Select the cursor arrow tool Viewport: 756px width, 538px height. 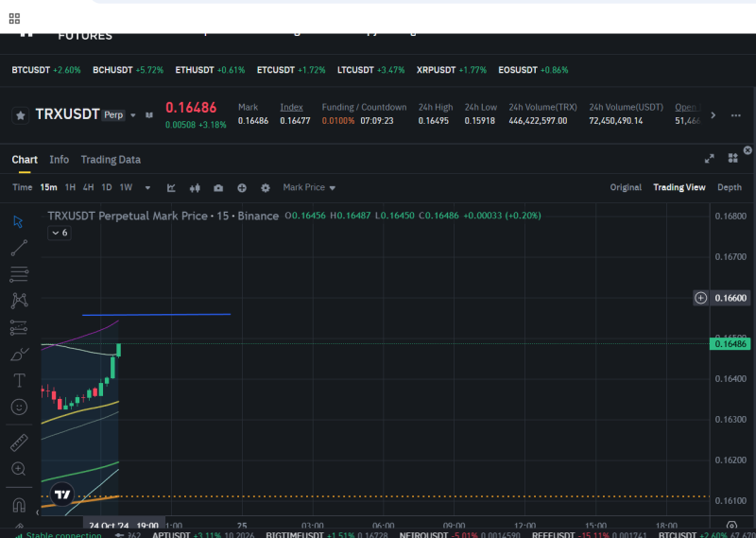click(18, 221)
